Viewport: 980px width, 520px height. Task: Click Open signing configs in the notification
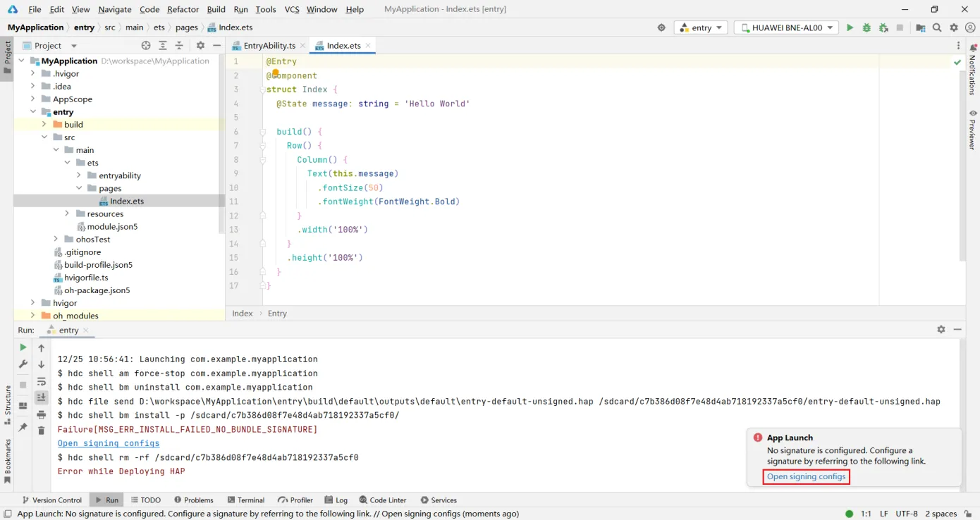806,476
